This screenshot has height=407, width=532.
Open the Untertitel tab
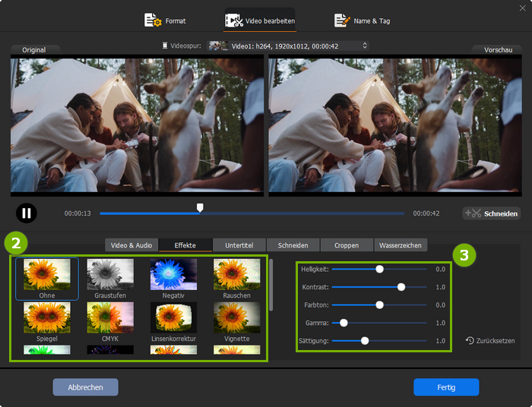(x=239, y=245)
